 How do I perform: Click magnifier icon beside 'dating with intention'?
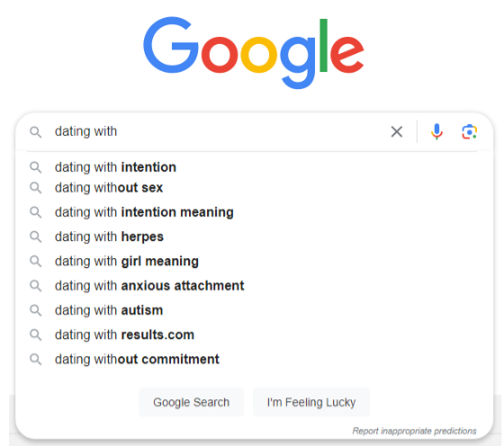point(36,167)
